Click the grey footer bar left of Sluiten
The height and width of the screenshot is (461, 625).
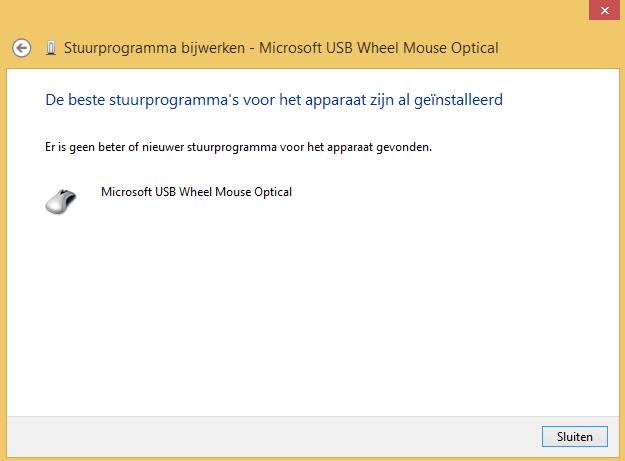270,436
